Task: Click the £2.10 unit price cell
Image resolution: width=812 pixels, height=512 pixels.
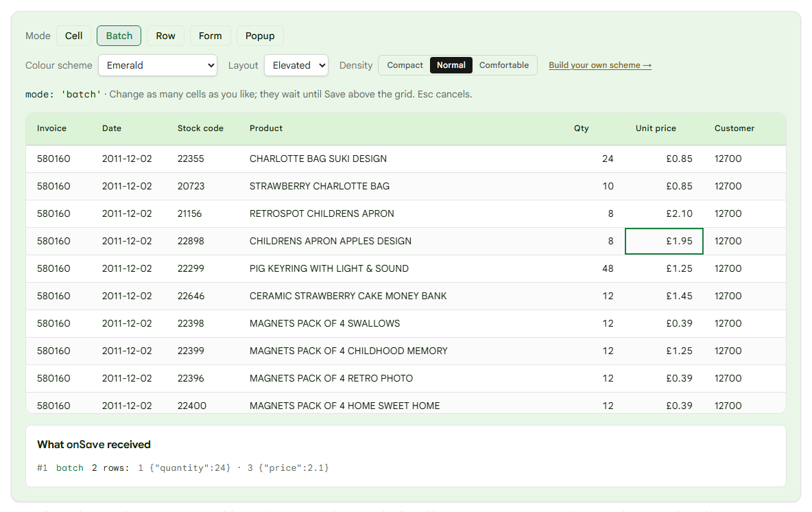Action: [664, 213]
